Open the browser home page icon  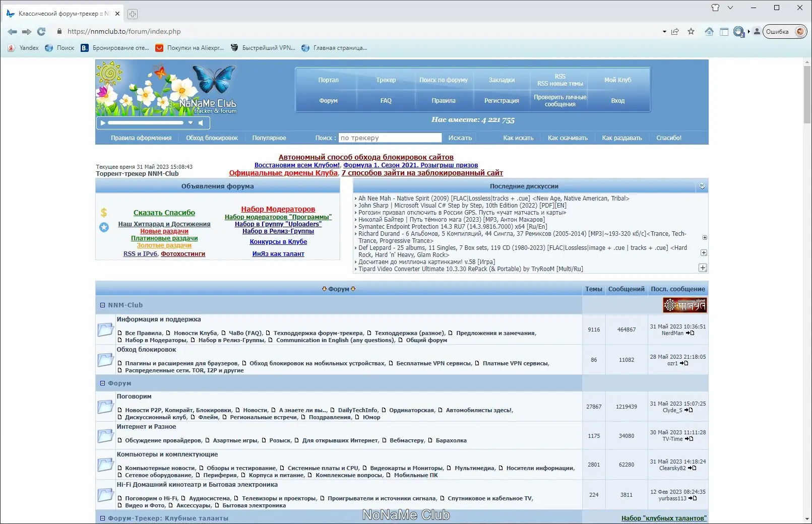click(x=709, y=32)
